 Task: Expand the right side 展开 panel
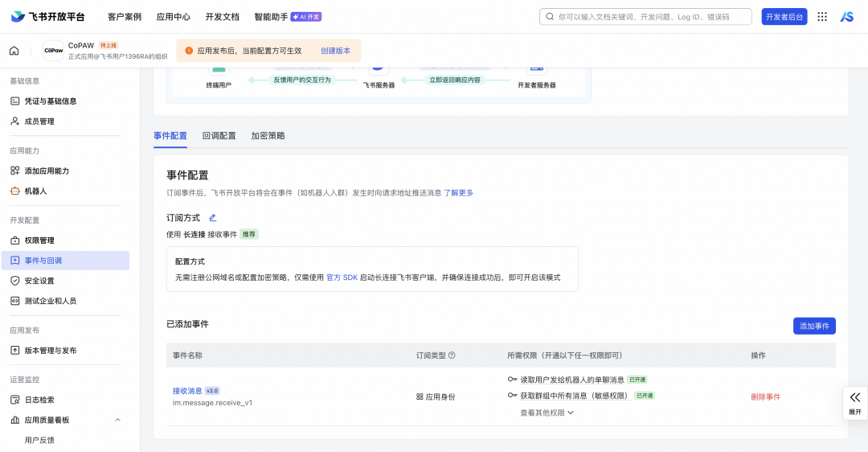pos(854,401)
